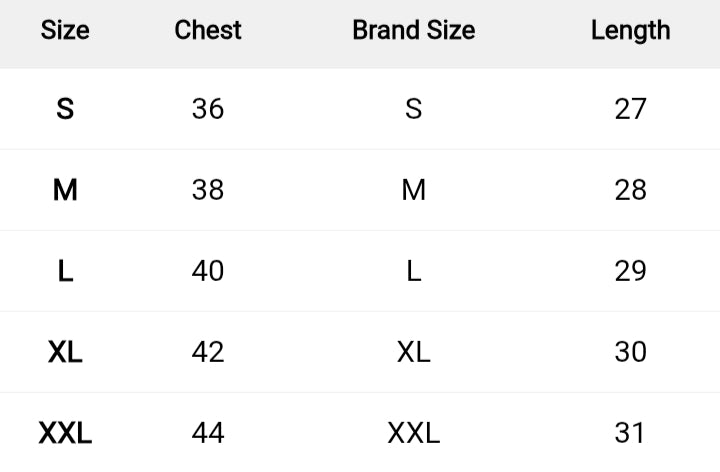The width and height of the screenshot is (720, 472).
Task: Click chest value 44
Action: (x=208, y=433)
